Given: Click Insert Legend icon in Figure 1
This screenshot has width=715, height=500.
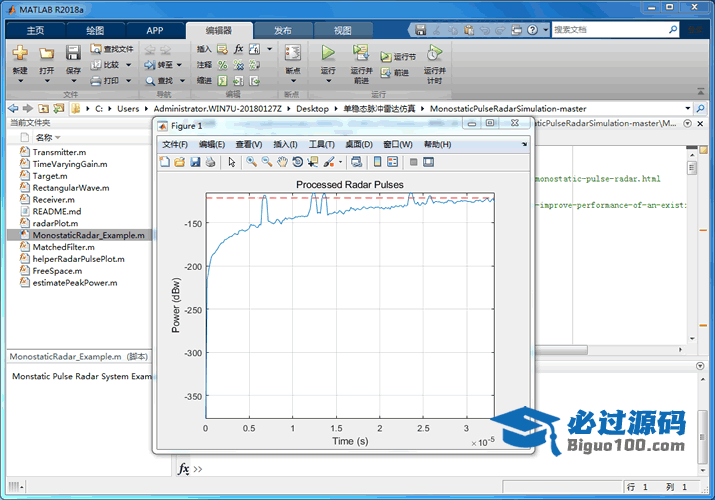Looking at the screenshot, I should (x=392, y=162).
